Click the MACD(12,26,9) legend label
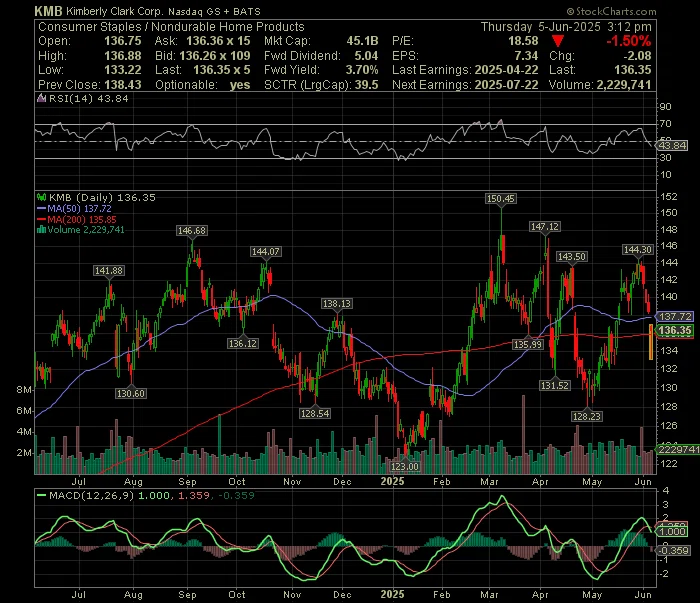Image resolution: width=700 pixels, height=603 pixels. (91, 495)
